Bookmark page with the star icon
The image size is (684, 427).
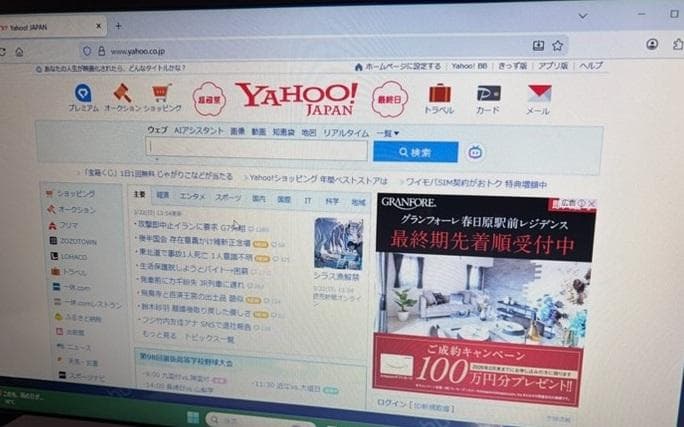coord(557,45)
